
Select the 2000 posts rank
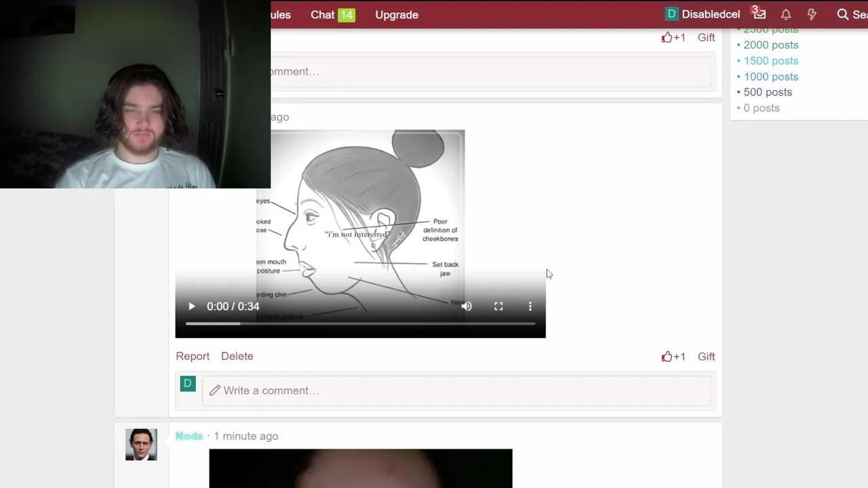[771, 45]
